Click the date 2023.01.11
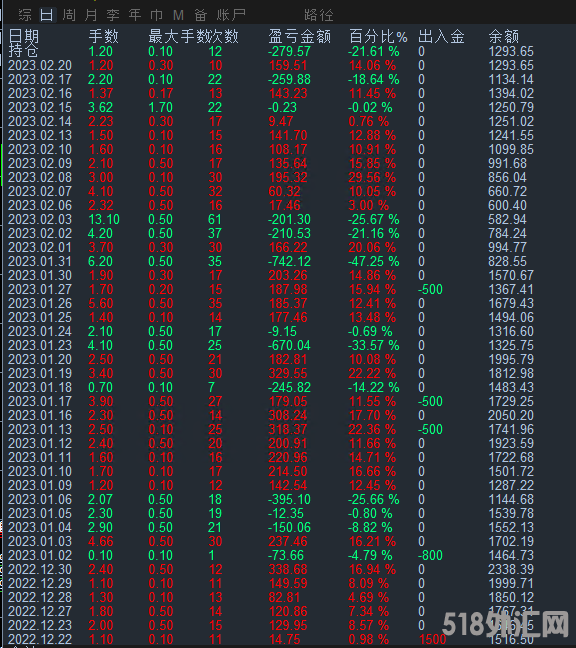576x648 pixels. pyautogui.click(x=40, y=457)
